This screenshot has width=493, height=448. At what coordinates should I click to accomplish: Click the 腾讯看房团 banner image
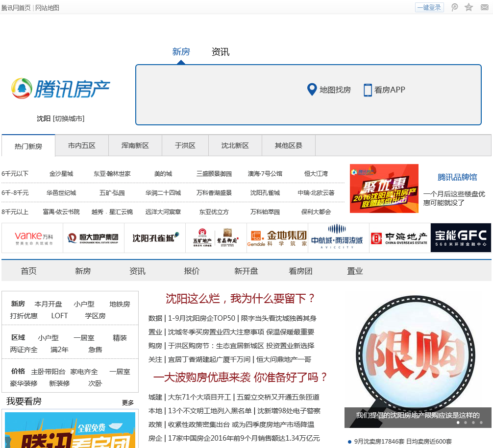pos(70,430)
